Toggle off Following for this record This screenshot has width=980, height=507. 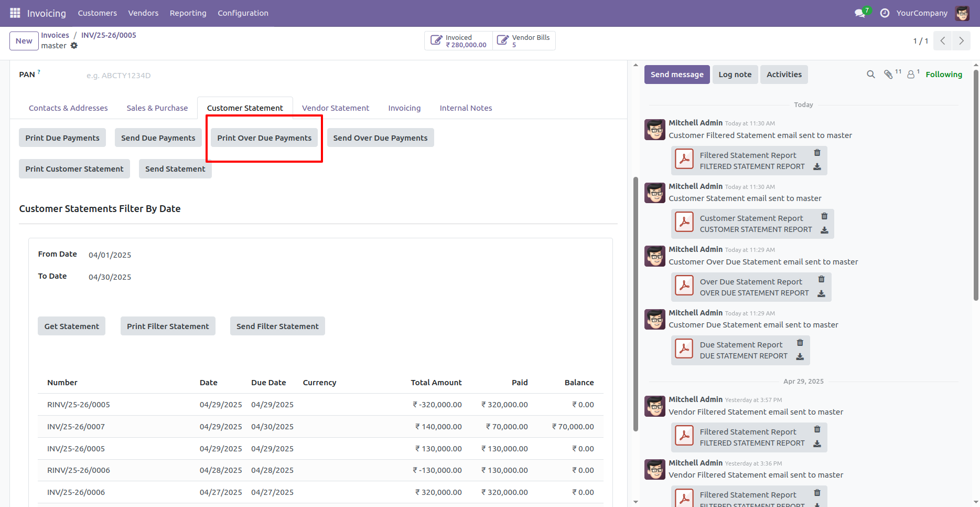coord(943,74)
